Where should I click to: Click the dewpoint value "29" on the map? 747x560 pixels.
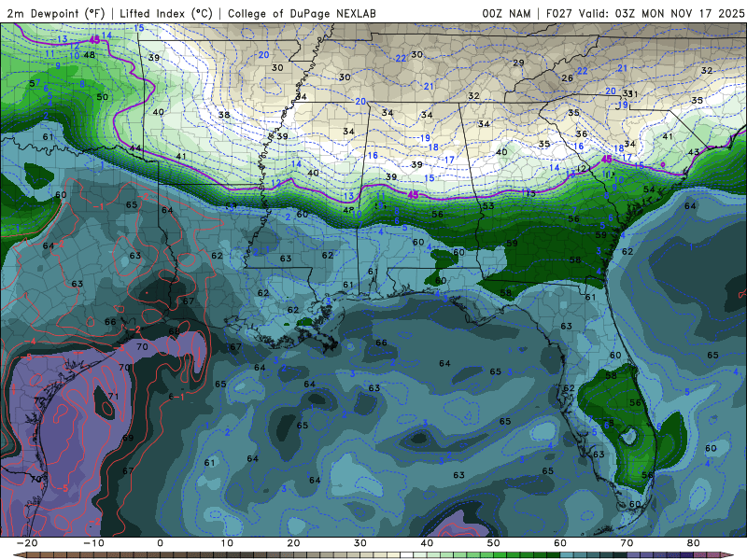click(x=518, y=63)
